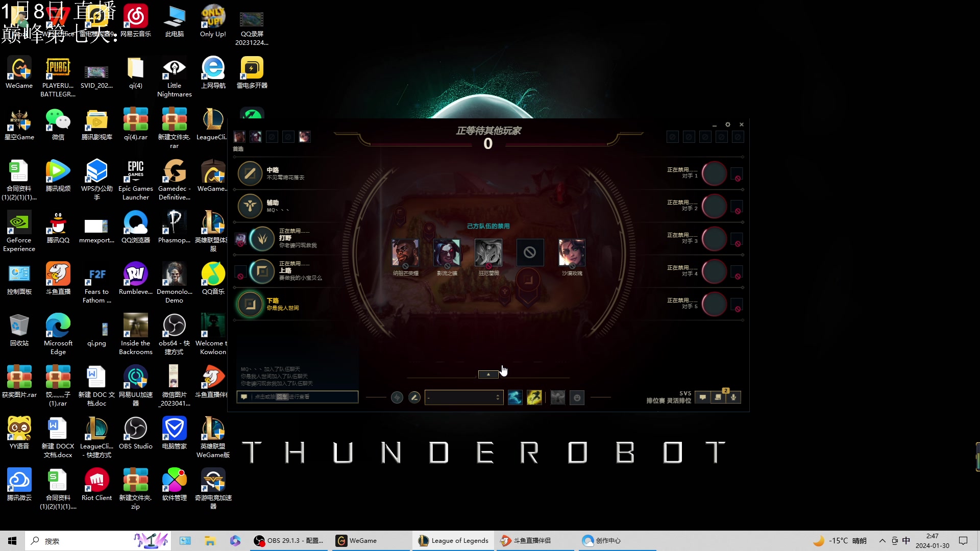Screen dimensions: 980x551
Task: Open OBS Studio desktop shortcut
Action: coord(136,434)
